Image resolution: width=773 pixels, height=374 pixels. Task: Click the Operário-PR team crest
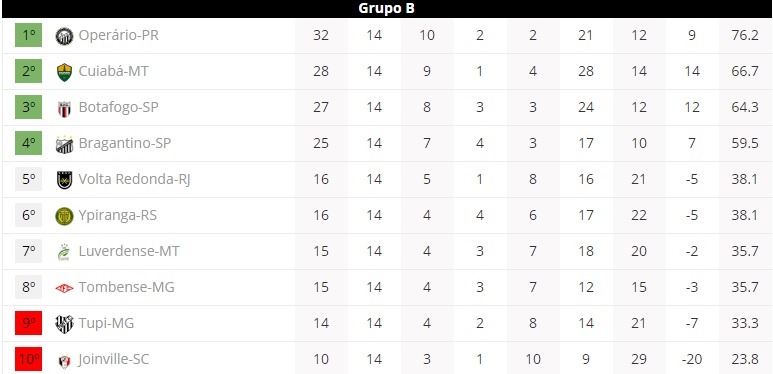(x=65, y=36)
